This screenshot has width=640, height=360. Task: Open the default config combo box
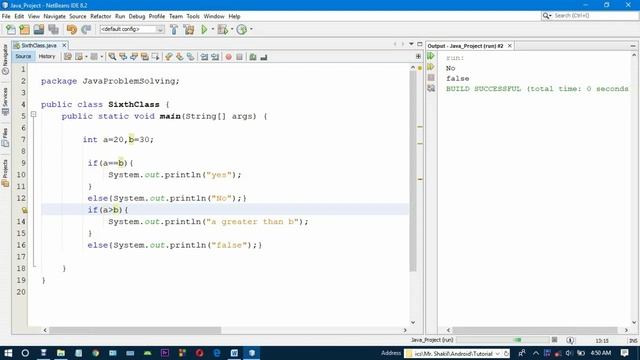click(x=132, y=29)
